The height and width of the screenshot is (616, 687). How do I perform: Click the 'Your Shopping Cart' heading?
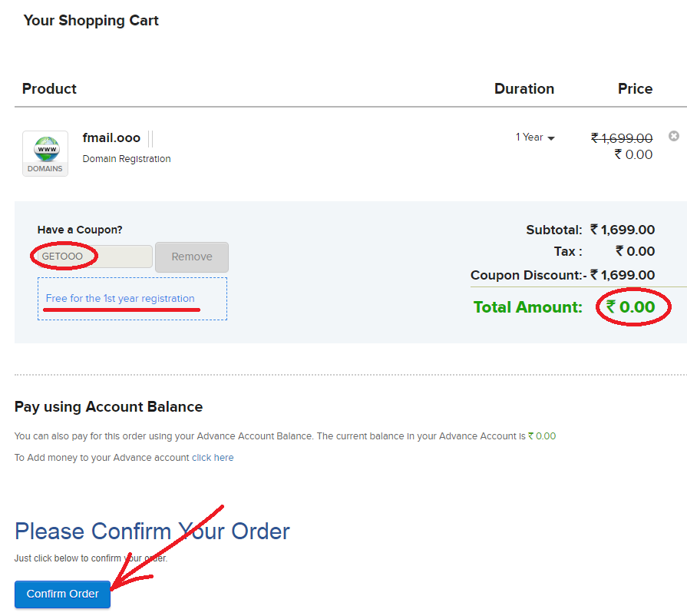coord(91,21)
